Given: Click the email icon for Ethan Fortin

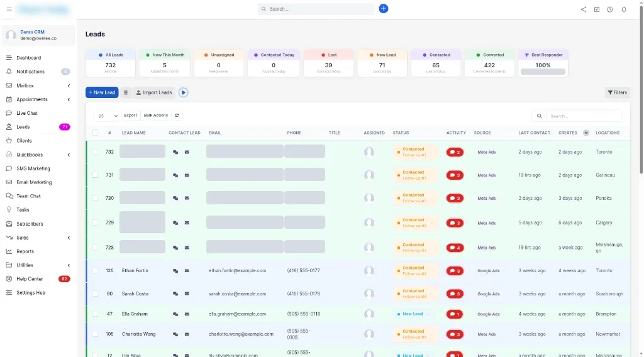Looking at the screenshot, I should click(x=187, y=271).
